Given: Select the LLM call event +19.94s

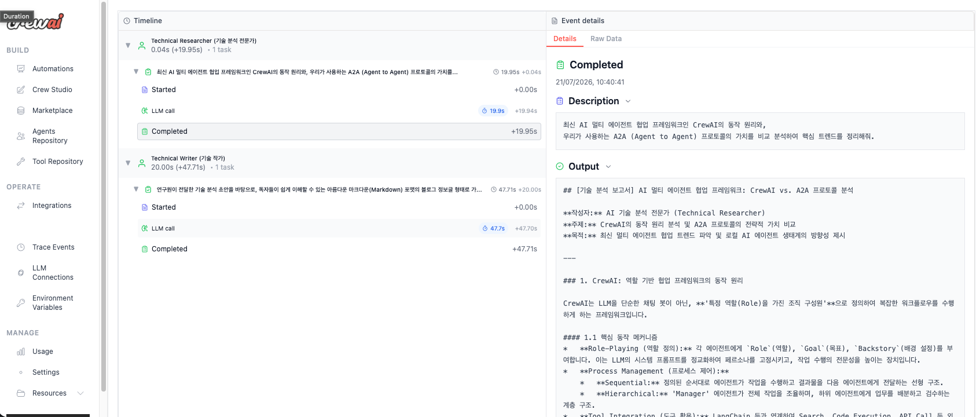Looking at the screenshot, I should pyautogui.click(x=339, y=111).
